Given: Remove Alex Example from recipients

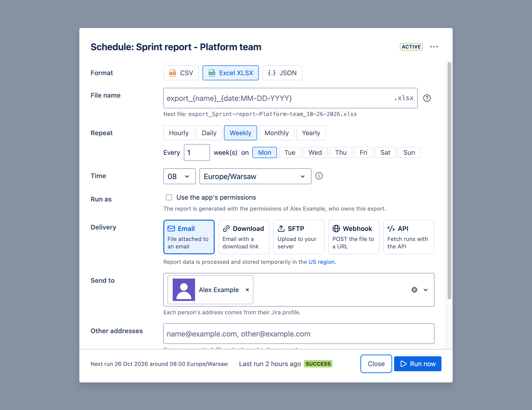Looking at the screenshot, I should click(x=247, y=290).
